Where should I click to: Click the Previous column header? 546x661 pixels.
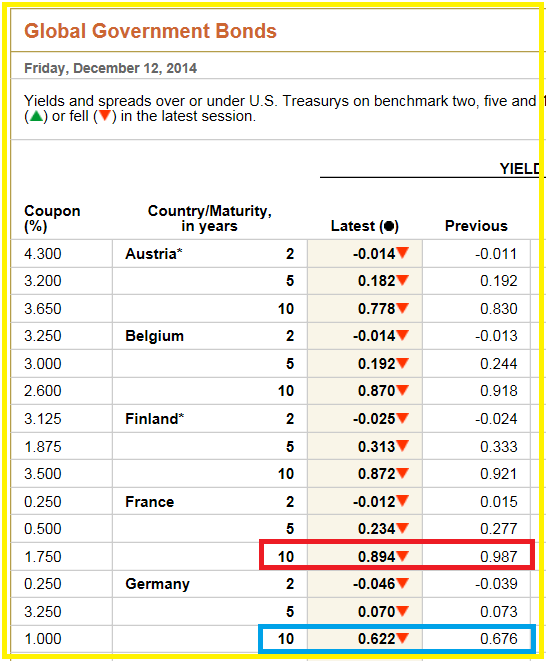coord(476,226)
